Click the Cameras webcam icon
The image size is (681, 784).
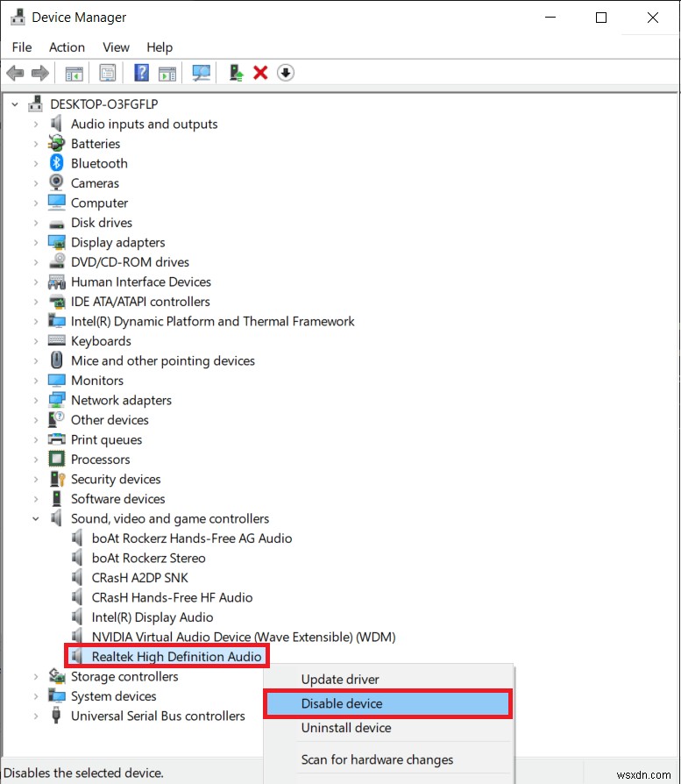(x=56, y=182)
